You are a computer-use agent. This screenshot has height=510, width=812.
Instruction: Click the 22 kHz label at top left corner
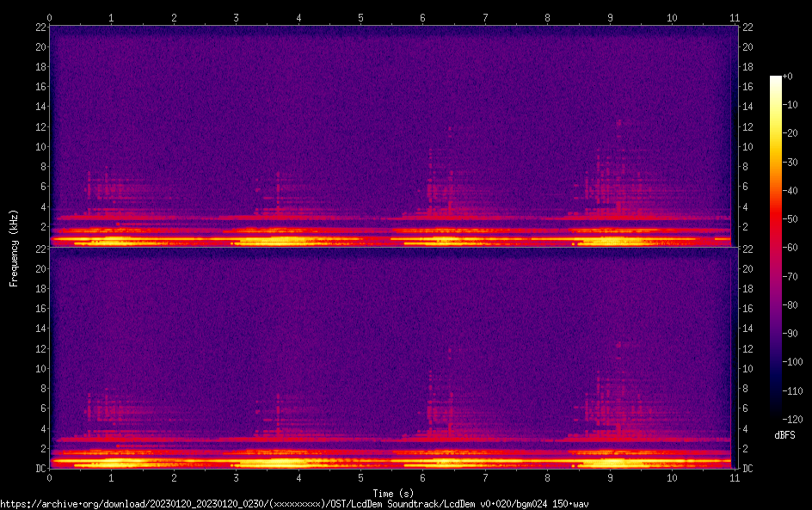40,27
